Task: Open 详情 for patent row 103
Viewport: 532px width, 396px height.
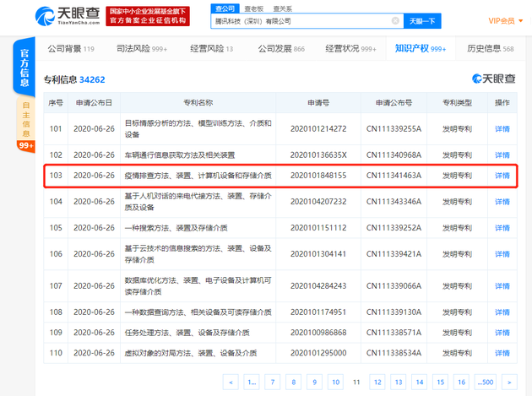Action: pos(502,176)
